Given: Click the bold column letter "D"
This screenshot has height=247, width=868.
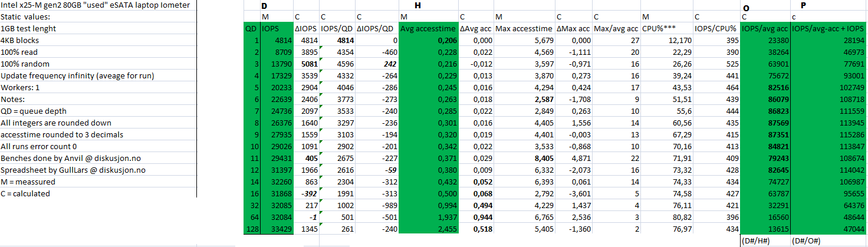Looking at the screenshot, I should [x=264, y=5].
